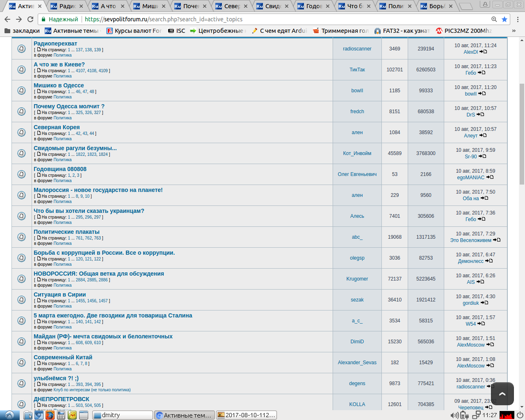
Task: Click the topic status icon for Северная Корея
Action: (22, 132)
